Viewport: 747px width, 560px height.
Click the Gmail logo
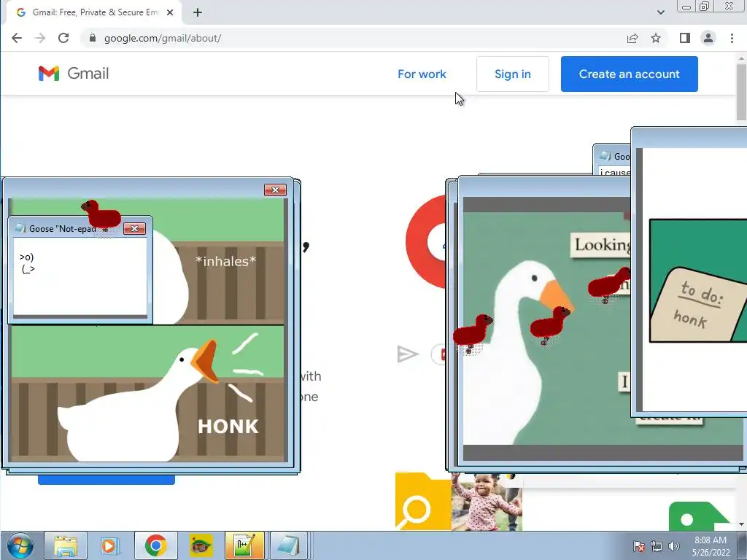pos(74,74)
